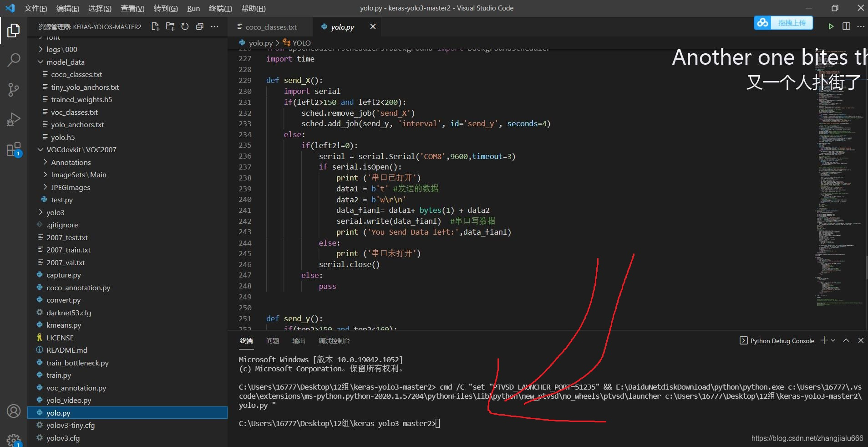Open the 文件(F) menu
The image size is (868, 447).
coord(36,8)
